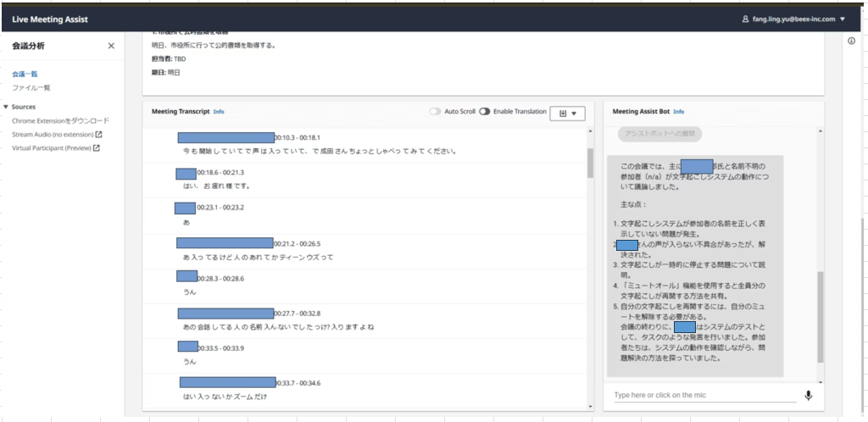
Task: Click the Meeting Transcript panel scrollbar
Action: click(x=590, y=164)
